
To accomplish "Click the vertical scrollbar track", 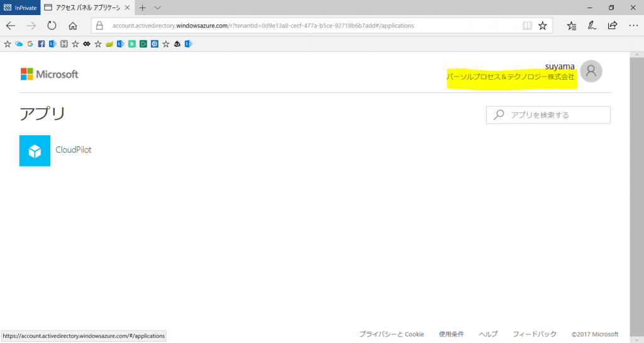I will click(637, 197).
